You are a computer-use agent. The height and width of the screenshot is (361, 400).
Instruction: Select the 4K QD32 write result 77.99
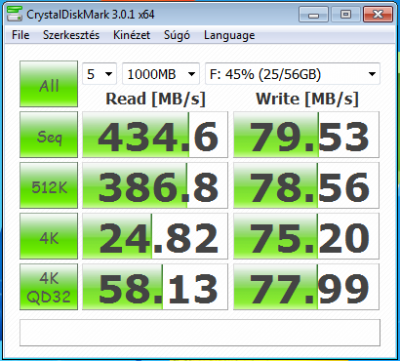(x=306, y=287)
